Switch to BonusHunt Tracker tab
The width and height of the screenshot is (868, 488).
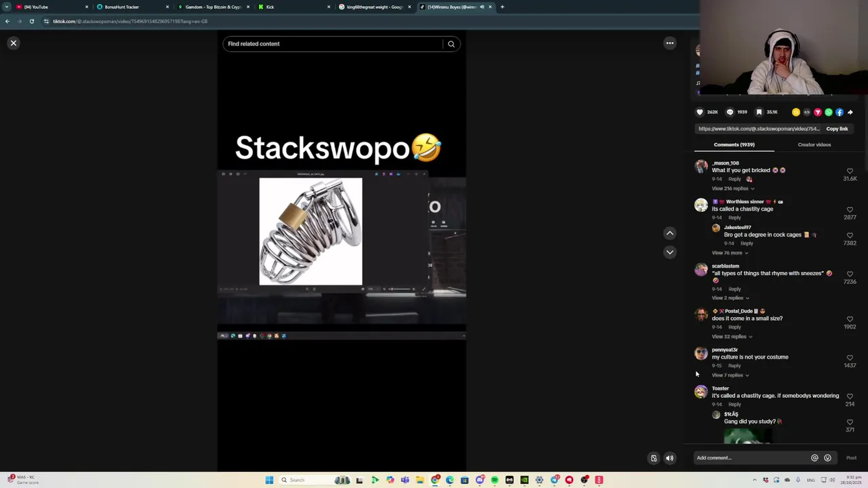(x=133, y=7)
